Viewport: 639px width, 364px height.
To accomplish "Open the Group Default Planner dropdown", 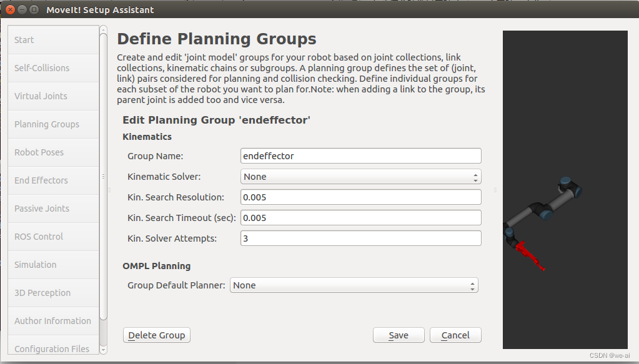I will pyautogui.click(x=354, y=285).
